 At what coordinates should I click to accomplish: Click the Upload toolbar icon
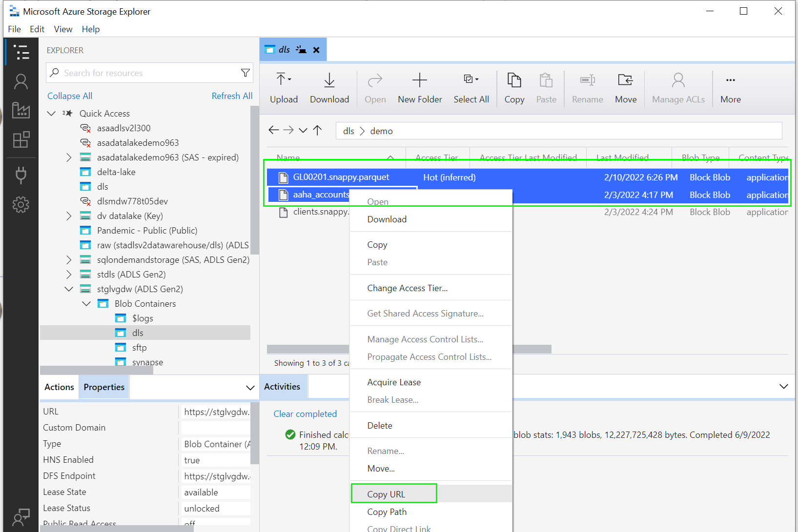coord(281,88)
